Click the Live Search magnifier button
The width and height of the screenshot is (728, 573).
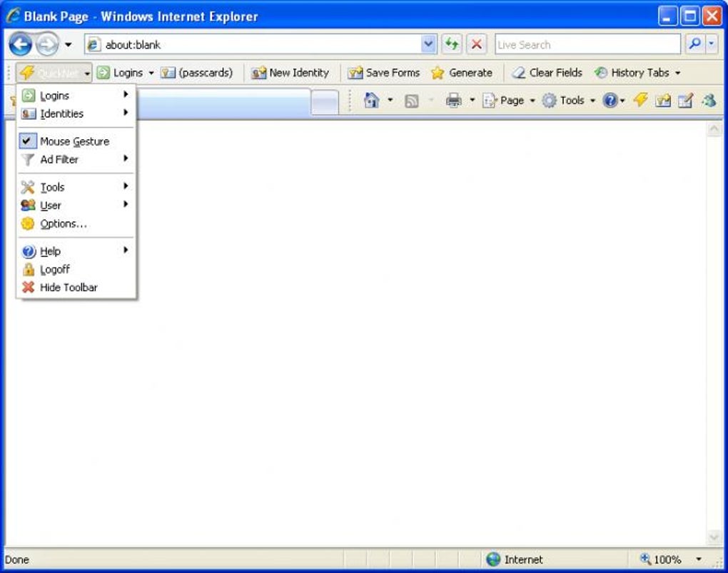[x=694, y=44]
